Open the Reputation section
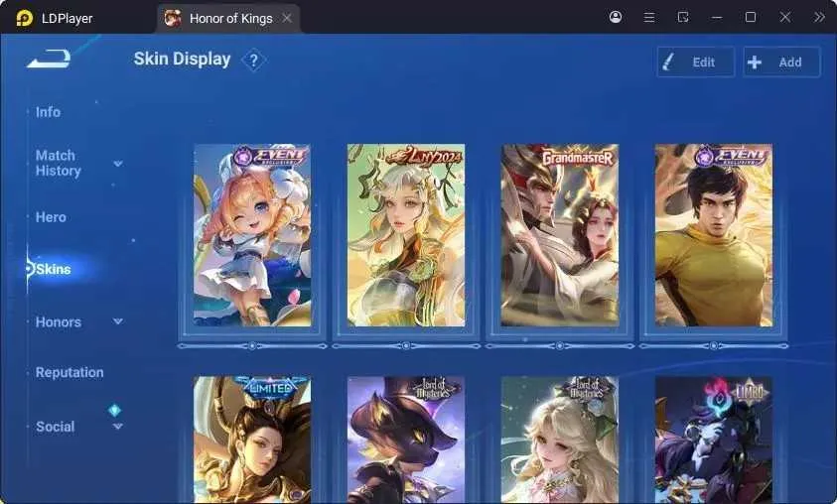The image size is (837, 504). click(70, 372)
